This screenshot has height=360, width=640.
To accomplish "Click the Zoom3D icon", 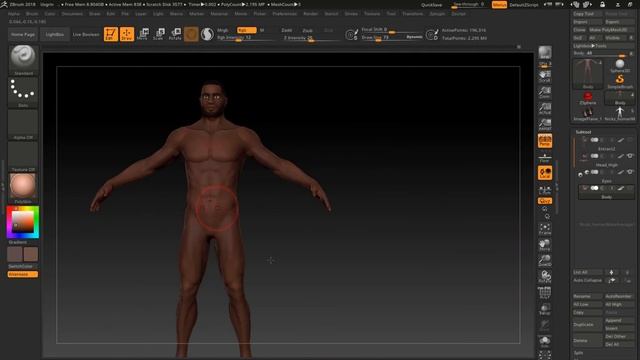I will click(545, 261).
